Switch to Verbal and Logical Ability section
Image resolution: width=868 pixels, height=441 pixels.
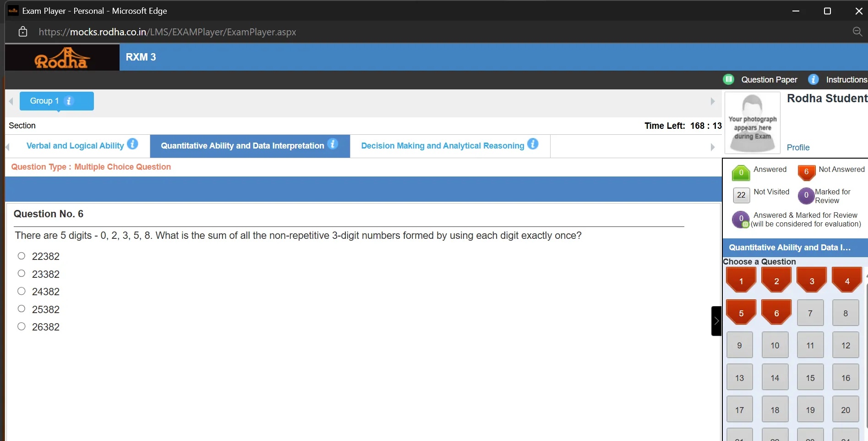click(x=75, y=146)
